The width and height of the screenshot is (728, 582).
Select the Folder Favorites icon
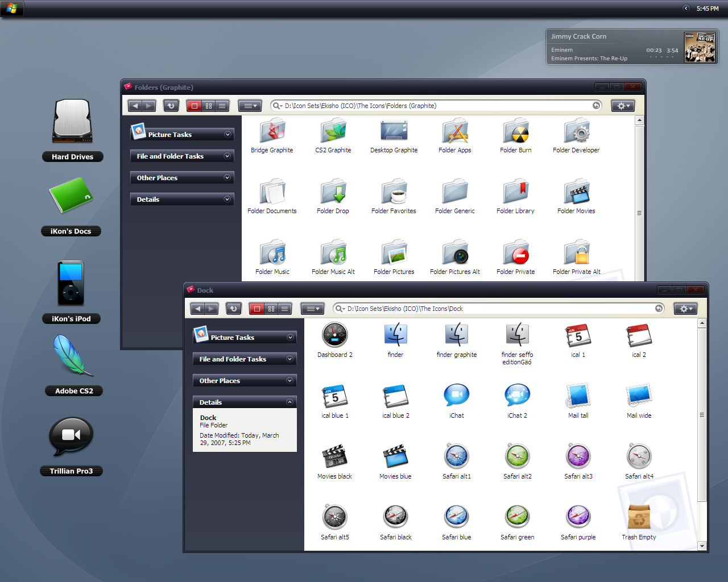(x=394, y=192)
